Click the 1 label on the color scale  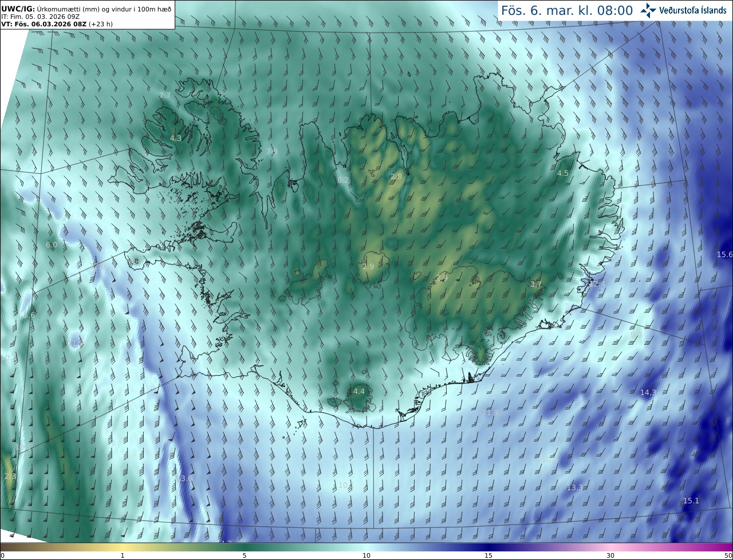click(x=123, y=555)
